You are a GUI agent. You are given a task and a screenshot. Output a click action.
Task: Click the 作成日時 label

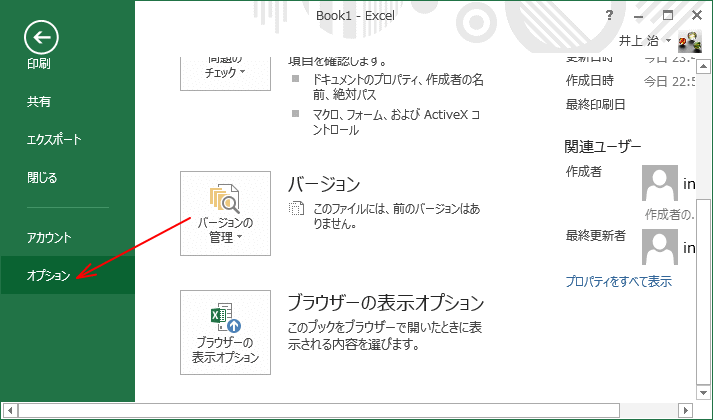[590, 80]
